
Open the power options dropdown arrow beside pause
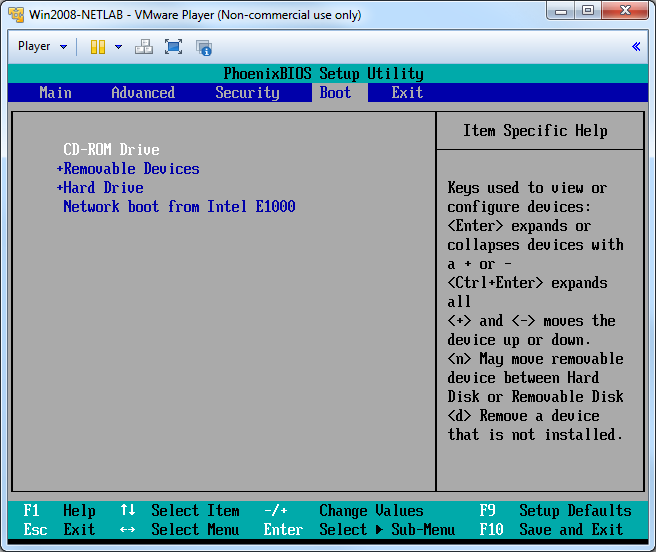click(x=119, y=46)
